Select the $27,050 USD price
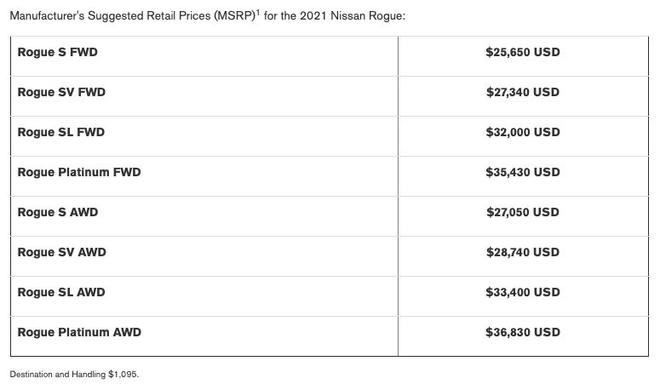Viewport: 660px width, 384px height. pos(523,212)
